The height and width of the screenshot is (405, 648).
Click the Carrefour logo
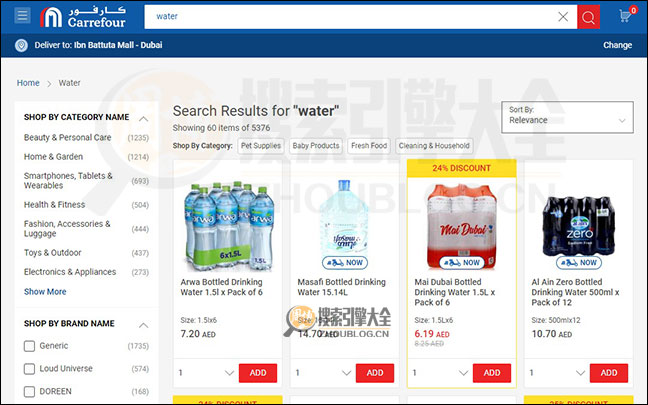83,17
